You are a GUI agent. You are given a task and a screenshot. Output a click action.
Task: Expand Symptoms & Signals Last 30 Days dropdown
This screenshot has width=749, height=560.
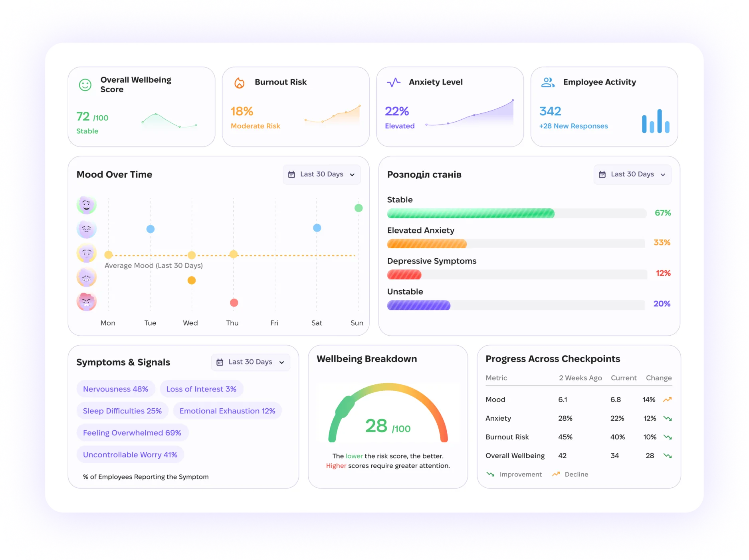250,362
